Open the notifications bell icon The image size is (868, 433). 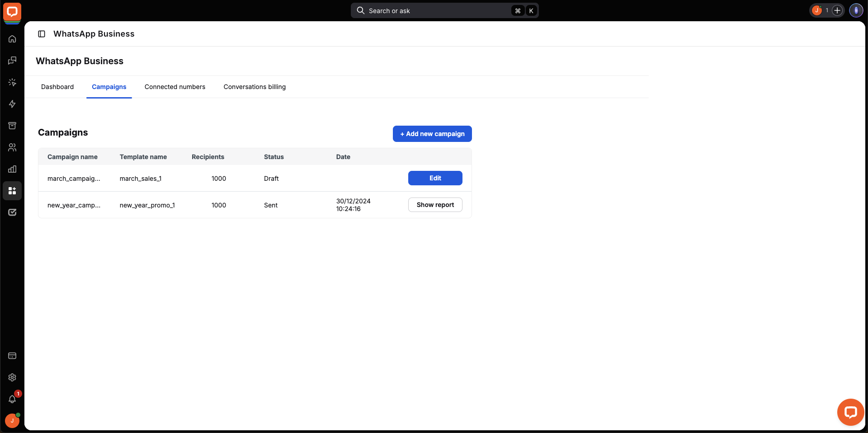[x=12, y=399]
